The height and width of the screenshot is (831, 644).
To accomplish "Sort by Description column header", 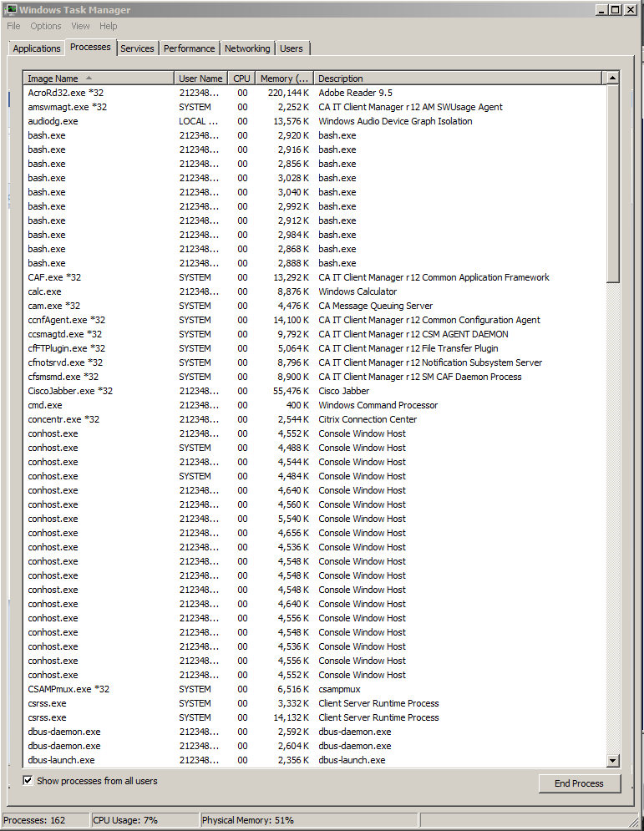I will coord(458,78).
